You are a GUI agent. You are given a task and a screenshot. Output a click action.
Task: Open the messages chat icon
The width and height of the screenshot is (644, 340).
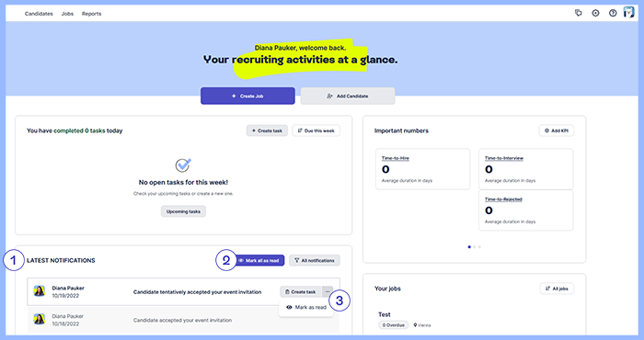(579, 13)
